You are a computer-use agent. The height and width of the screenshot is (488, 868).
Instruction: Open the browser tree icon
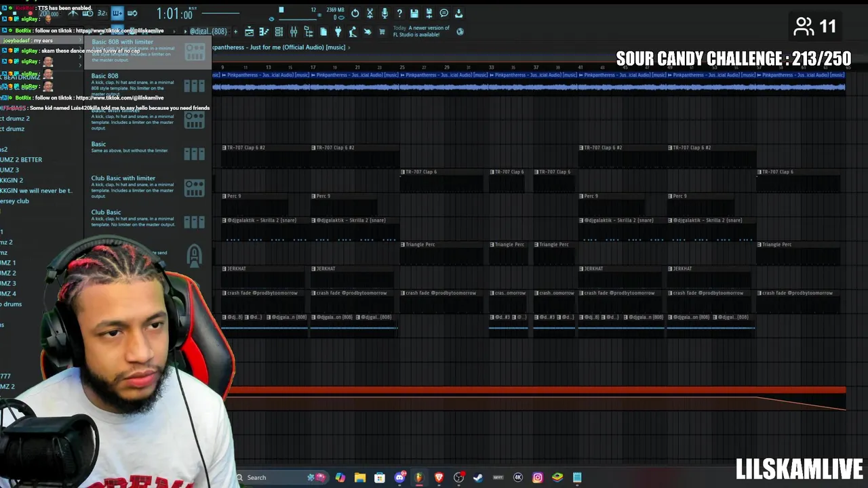pos(309,32)
